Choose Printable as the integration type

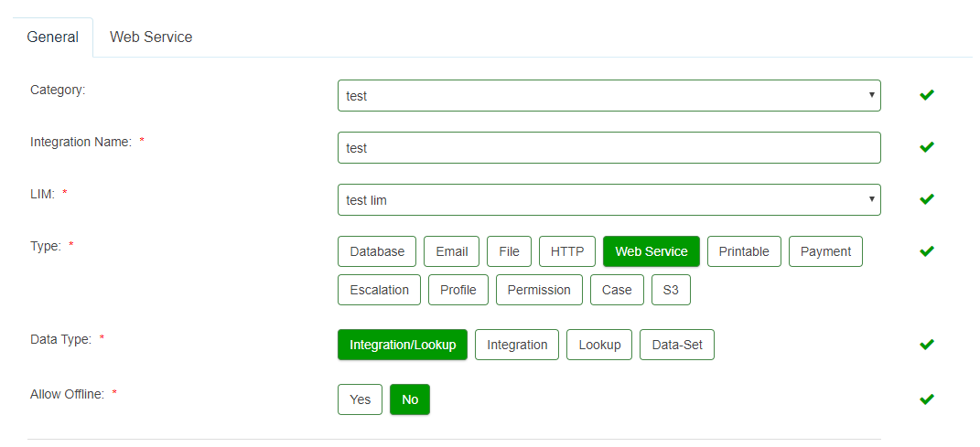pos(744,251)
